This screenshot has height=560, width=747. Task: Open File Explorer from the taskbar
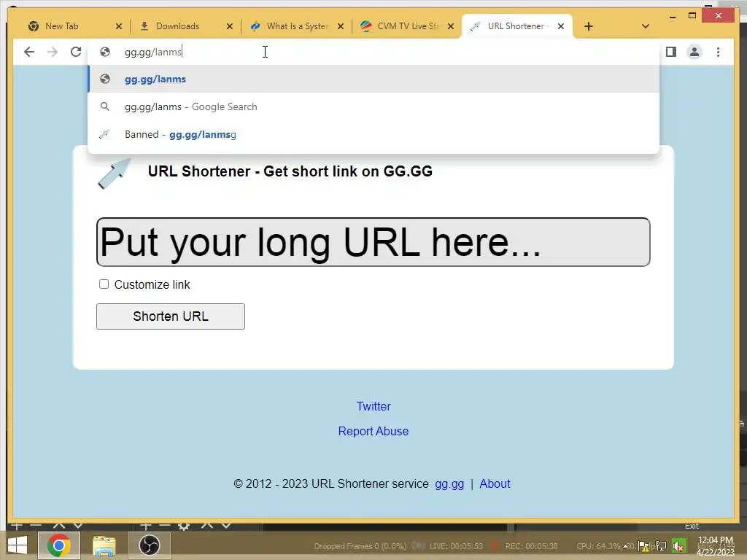(104, 545)
